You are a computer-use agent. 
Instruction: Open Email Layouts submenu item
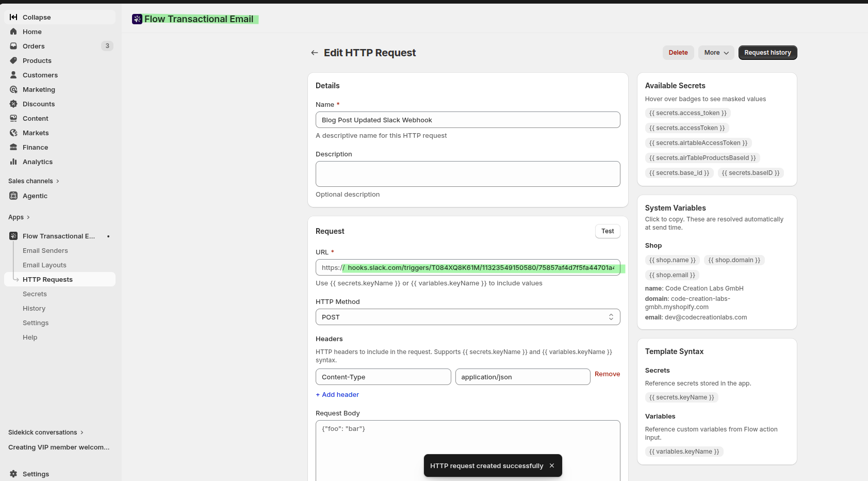(44, 265)
